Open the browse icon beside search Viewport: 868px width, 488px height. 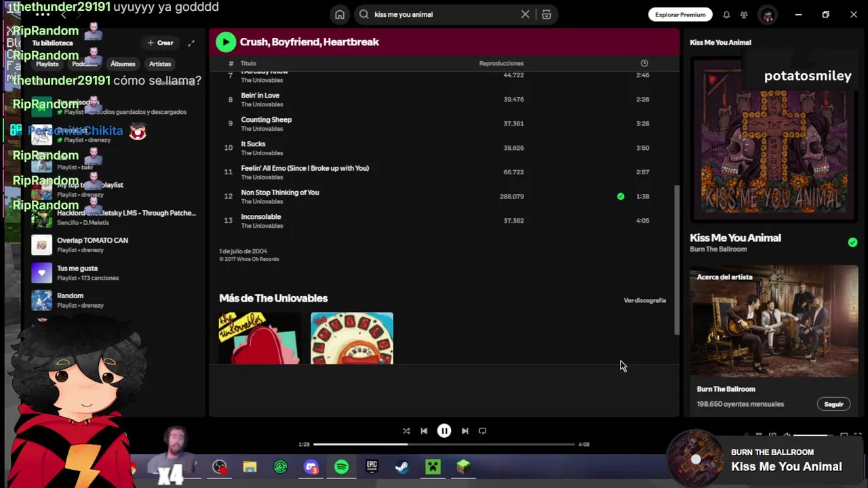(x=547, y=14)
